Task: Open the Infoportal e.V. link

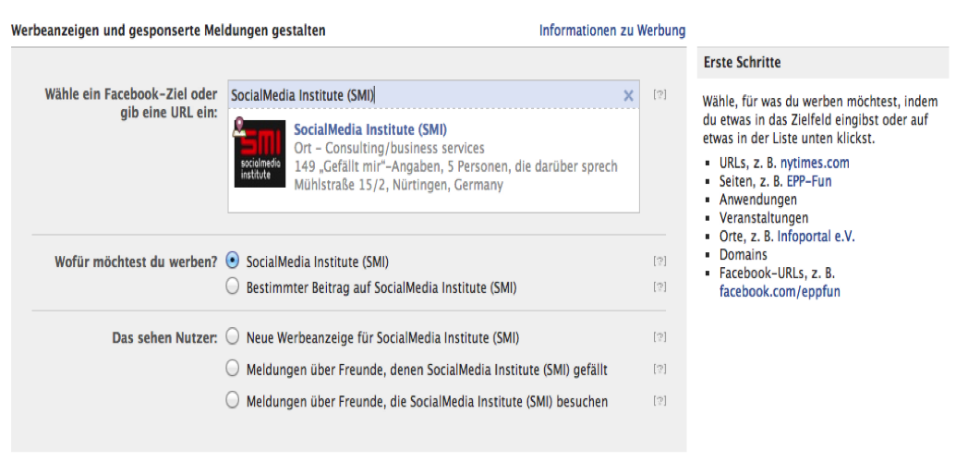Action: (816, 237)
